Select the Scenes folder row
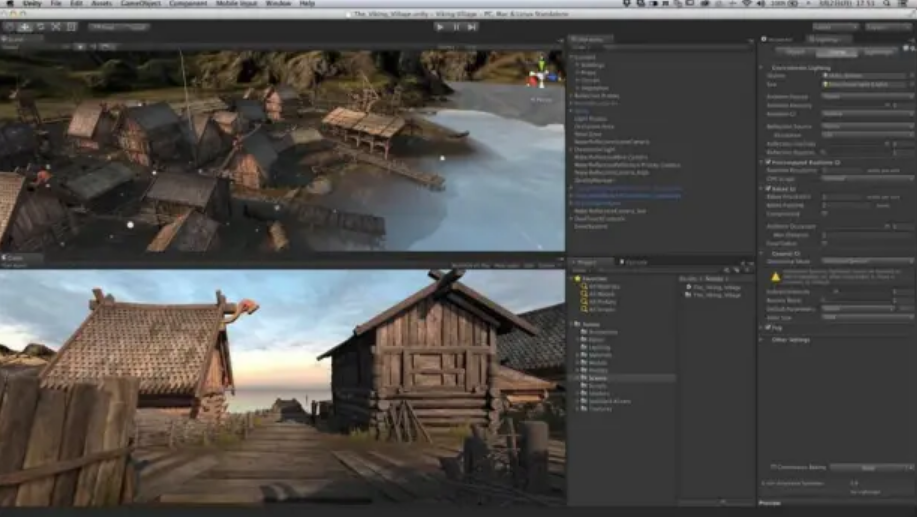This screenshot has height=517, width=917. coord(623,378)
